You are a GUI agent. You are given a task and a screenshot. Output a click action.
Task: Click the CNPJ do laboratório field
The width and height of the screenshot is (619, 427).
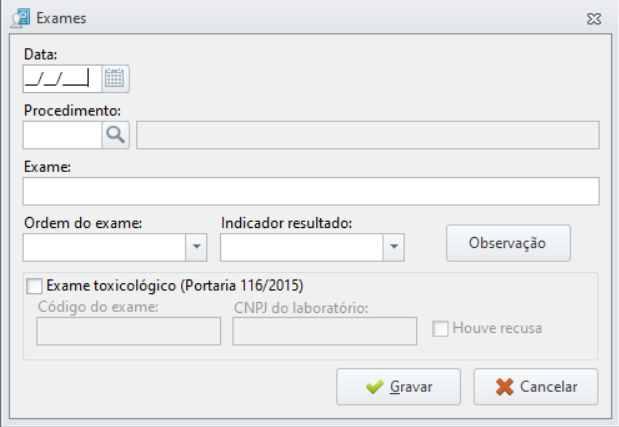click(x=325, y=331)
